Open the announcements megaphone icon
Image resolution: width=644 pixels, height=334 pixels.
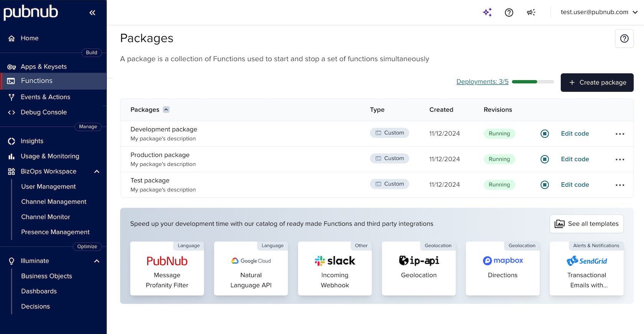click(x=531, y=12)
